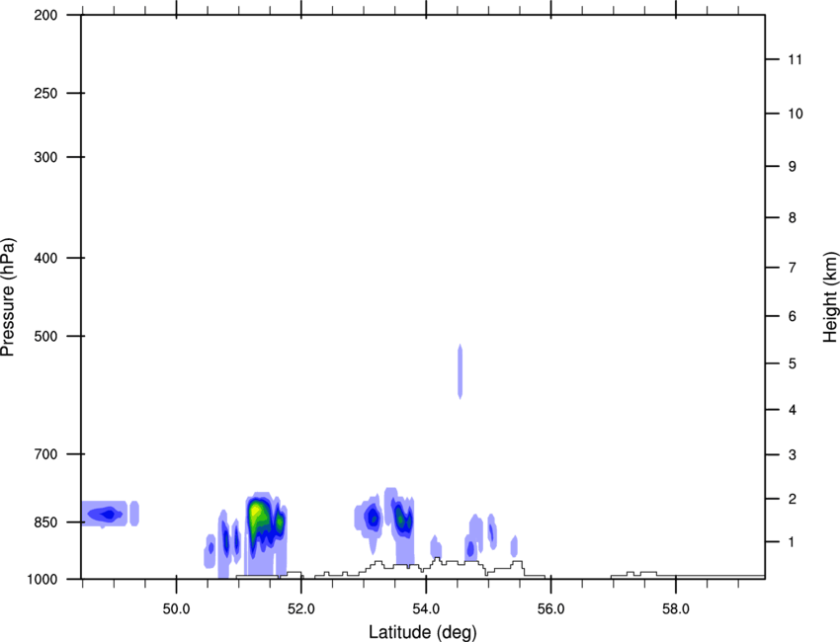840x642 pixels.
Task: Click the 700 pressure tick label
Action: click(45, 453)
